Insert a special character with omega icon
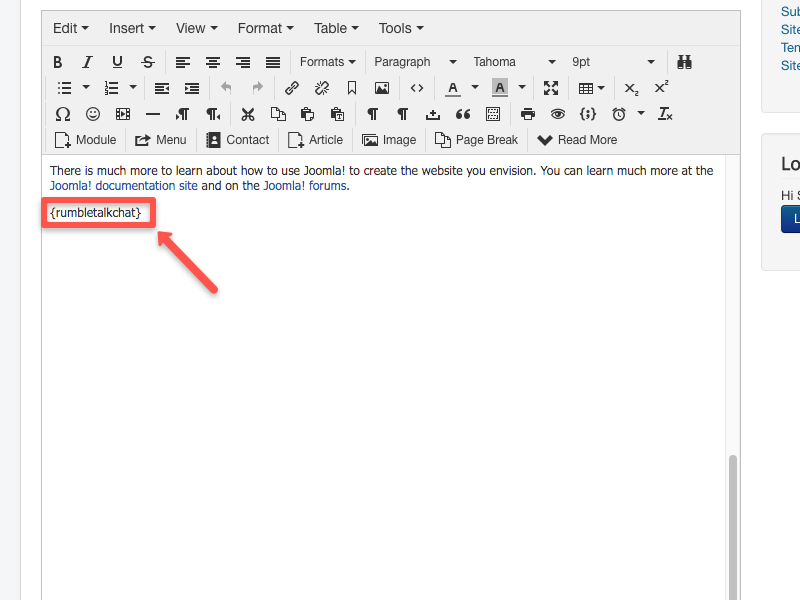Image resolution: width=800 pixels, height=600 pixels. 62,114
